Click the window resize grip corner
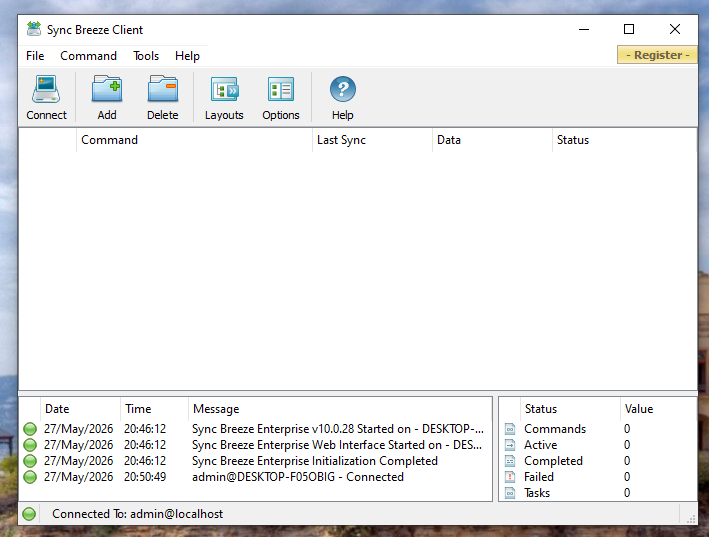This screenshot has width=709, height=537. (x=691, y=519)
